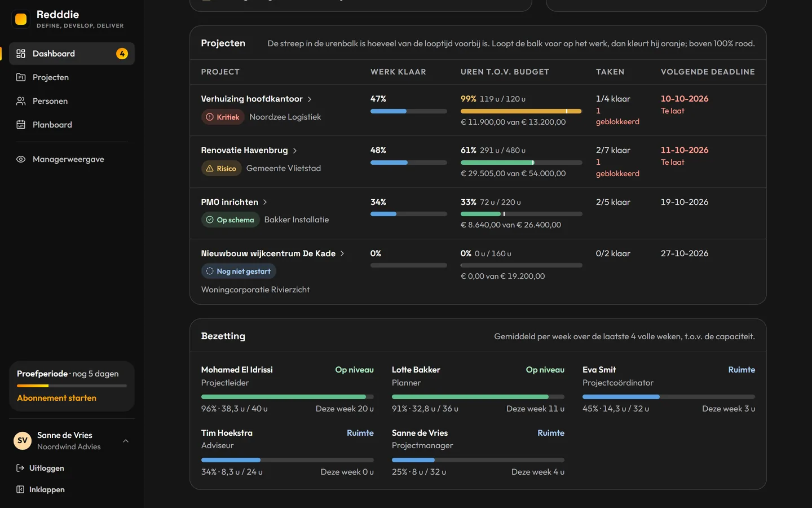Click the Proefperiode trial progress bar

tap(72, 386)
